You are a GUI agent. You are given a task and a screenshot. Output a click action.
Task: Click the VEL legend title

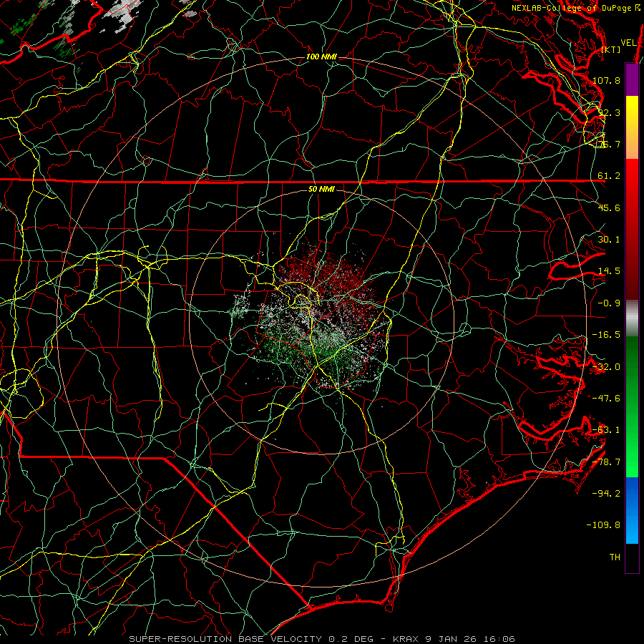click(628, 42)
